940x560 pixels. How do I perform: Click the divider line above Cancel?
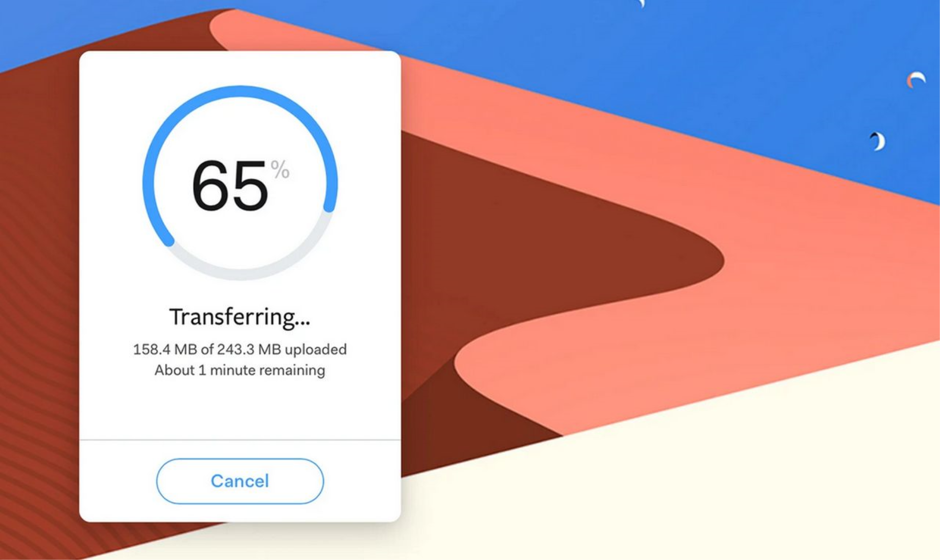click(x=240, y=440)
